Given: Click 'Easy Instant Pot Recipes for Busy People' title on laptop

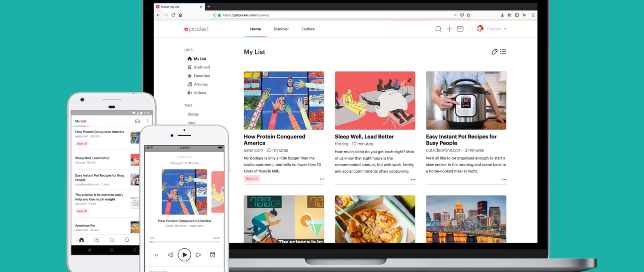Looking at the screenshot, I should (461, 140).
